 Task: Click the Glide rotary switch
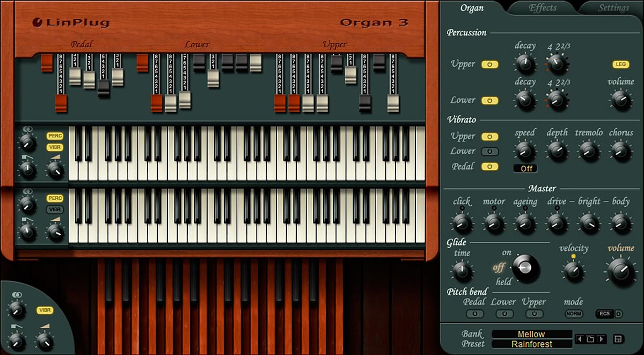point(526,267)
